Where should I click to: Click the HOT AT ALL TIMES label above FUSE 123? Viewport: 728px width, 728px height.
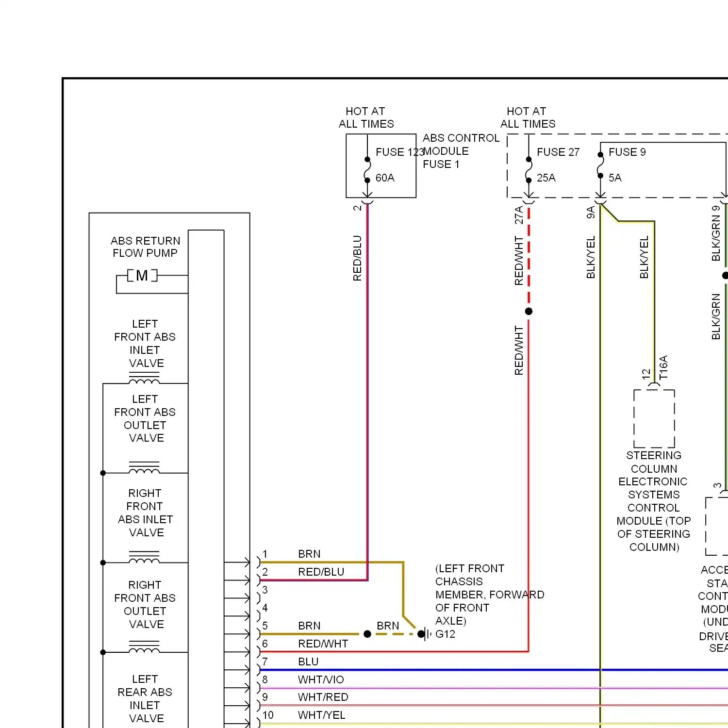tap(366, 117)
